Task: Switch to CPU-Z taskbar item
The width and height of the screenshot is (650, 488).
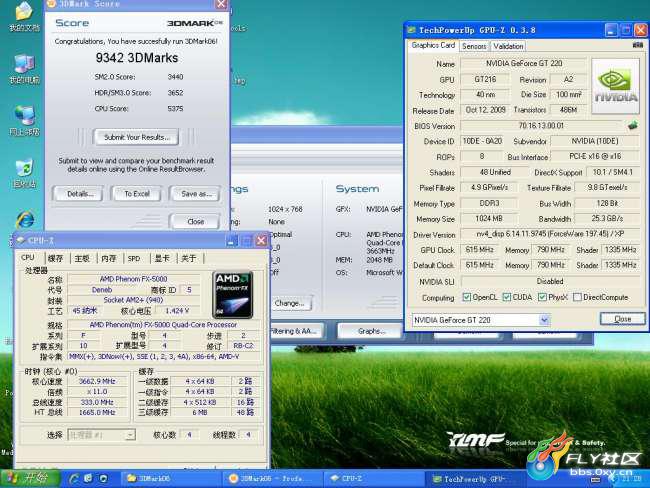Action: tap(373, 478)
